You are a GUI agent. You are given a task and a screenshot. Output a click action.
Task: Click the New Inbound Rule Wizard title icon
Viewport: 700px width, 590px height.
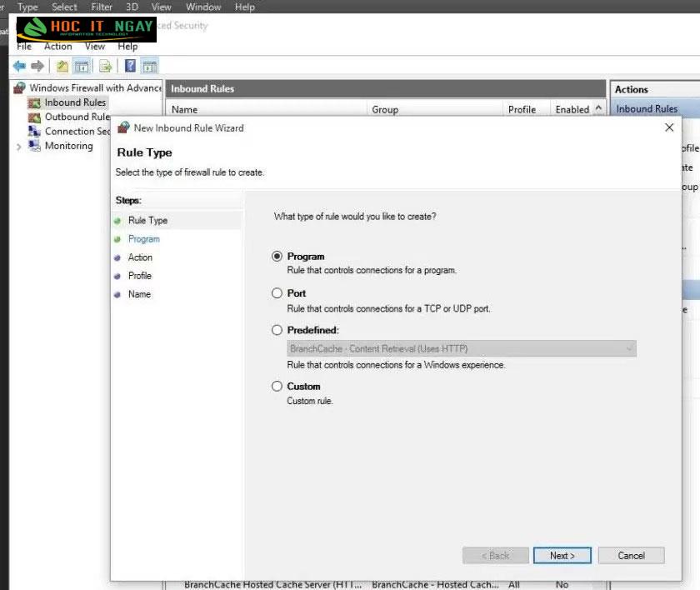123,127
